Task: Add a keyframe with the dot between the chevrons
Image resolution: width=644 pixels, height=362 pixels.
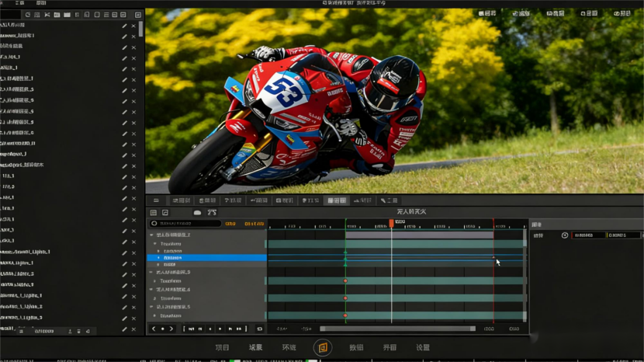Action: pyautogui.click(x=163, y=329)
